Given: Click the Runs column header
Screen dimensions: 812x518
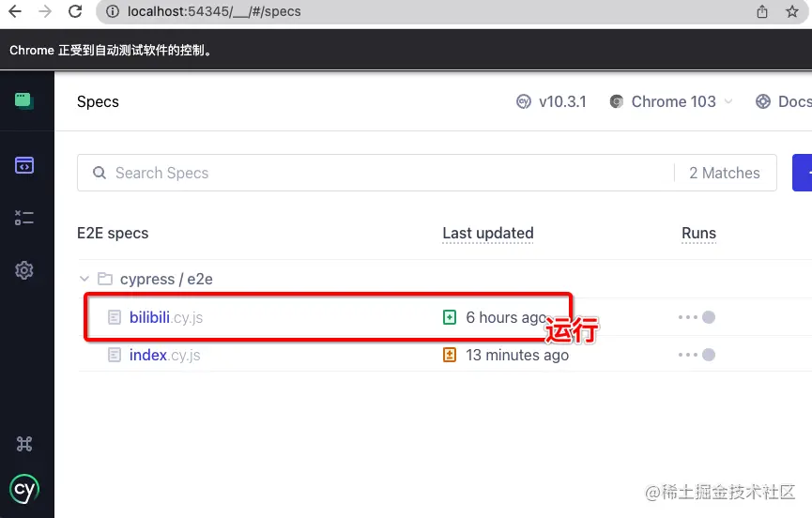Looking at the screenshot, I should pyautogui.click(x=698, y=234).
